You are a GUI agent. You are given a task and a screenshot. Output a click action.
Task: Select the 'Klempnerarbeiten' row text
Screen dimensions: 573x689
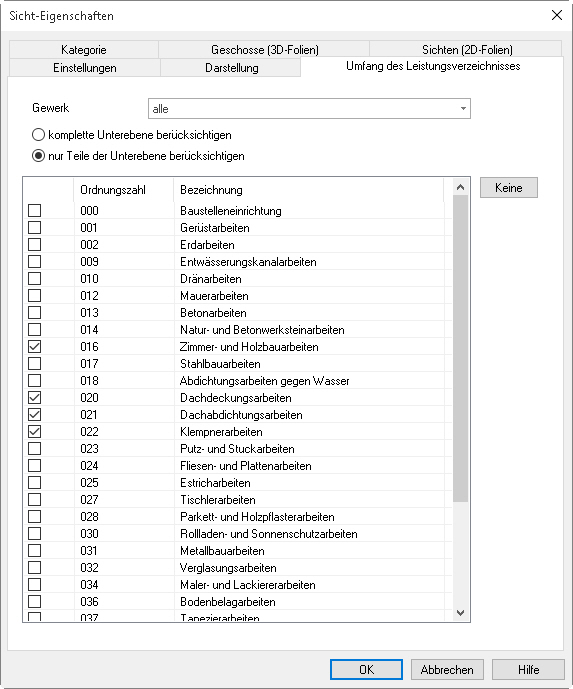(221, 432)
